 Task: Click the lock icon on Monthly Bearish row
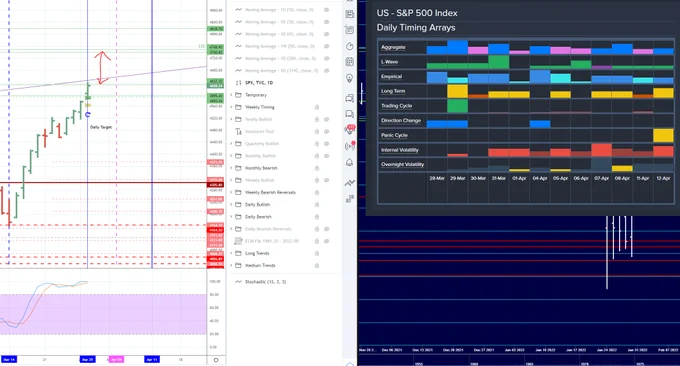coord(317,168)
